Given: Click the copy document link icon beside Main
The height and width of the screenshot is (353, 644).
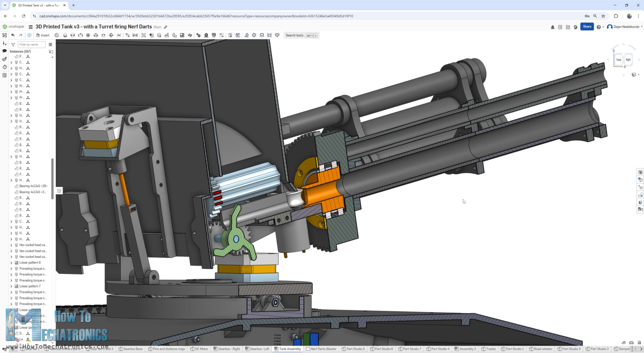Looking at the screenshot, I should tap(165, 27).
